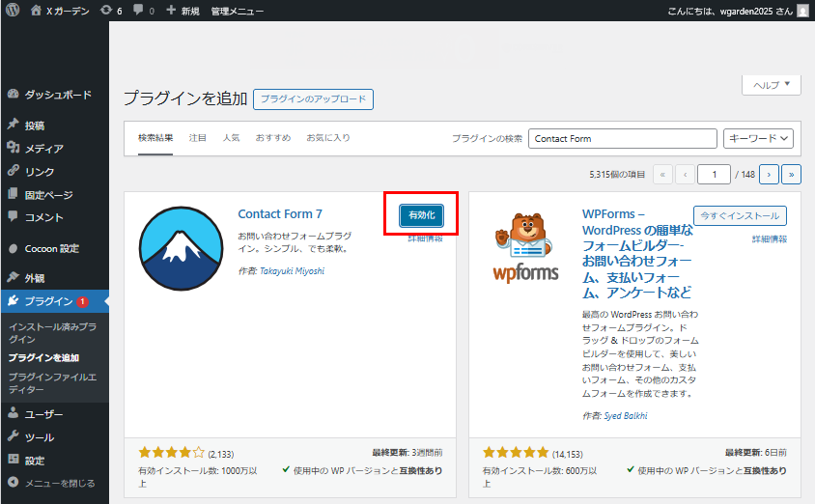The width and height of the screenshot is (815, 504).
Task: Open comments bubble icon in admin bar
Action: click(x=138, y=10)
